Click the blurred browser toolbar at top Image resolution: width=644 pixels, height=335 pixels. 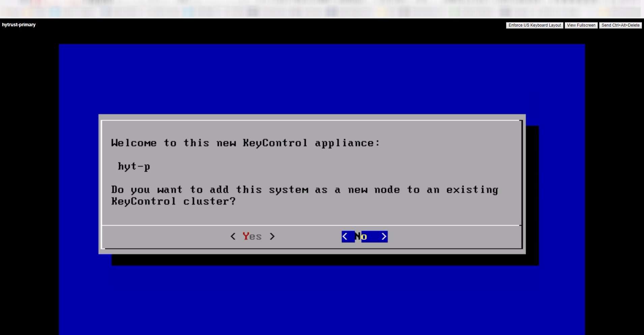(322, 9)
